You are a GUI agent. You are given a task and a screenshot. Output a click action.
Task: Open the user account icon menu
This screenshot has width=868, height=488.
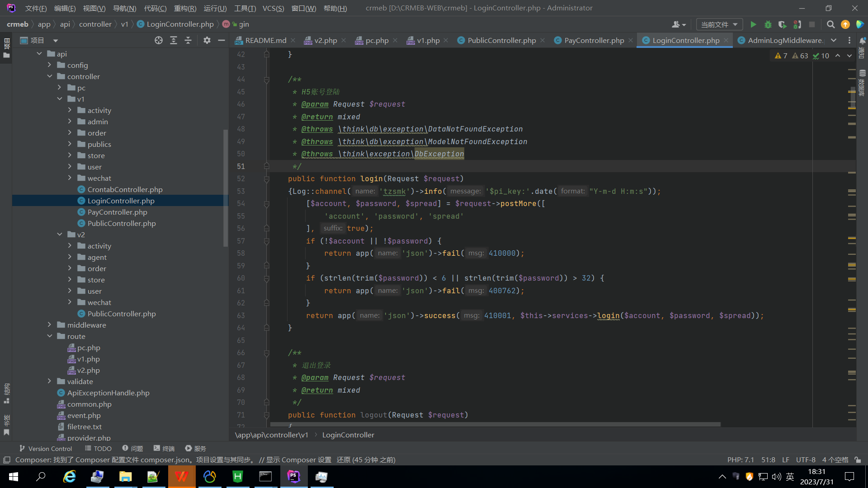point(679,24)
